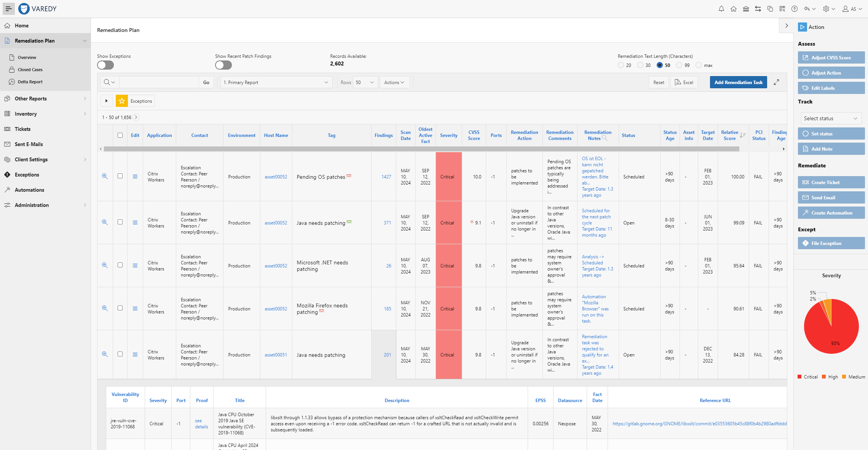Click the Reset button
This screenshot has width=868, height=450.
click(x=659, y=82)
